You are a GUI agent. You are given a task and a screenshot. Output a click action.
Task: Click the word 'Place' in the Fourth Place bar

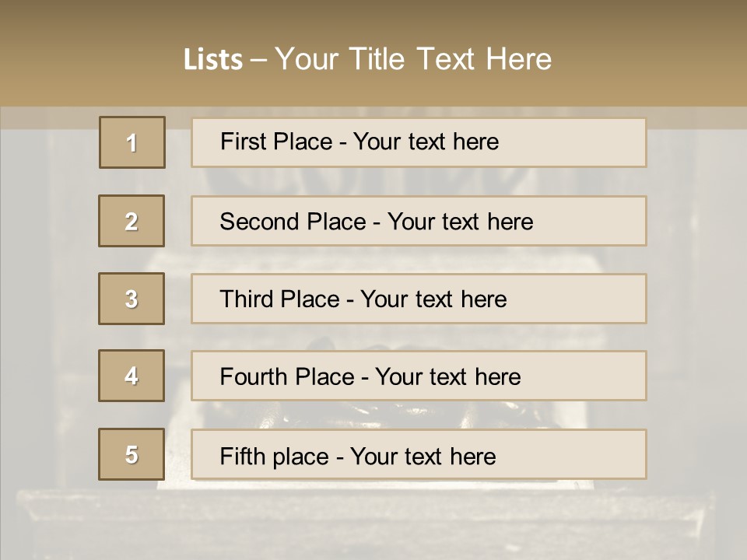(x=321, y=377)
